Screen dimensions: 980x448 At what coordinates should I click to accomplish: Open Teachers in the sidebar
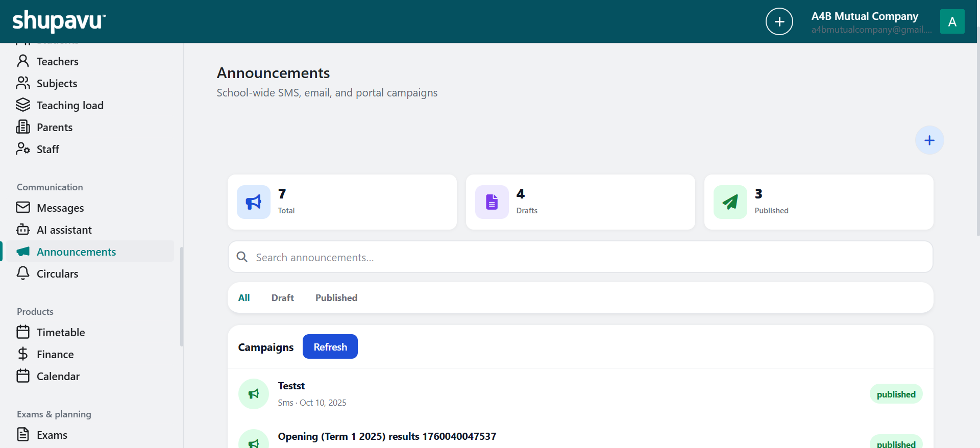(58, 62)
